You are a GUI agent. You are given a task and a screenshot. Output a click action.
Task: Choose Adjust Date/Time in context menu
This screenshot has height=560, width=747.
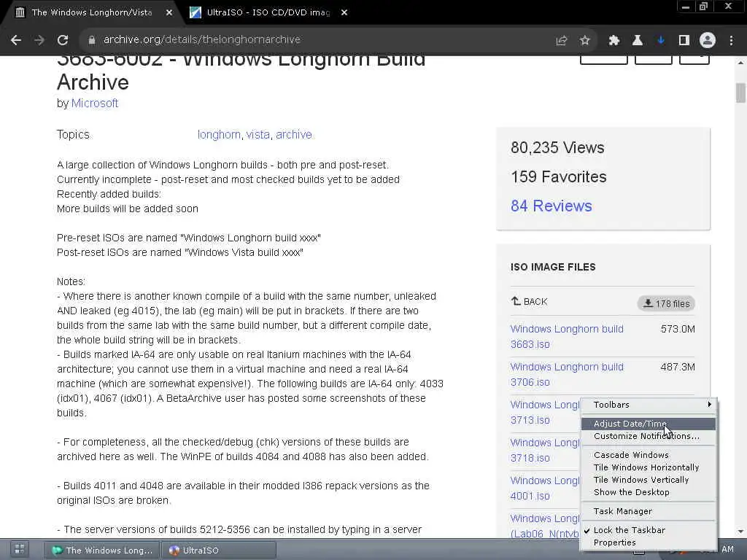649,424
